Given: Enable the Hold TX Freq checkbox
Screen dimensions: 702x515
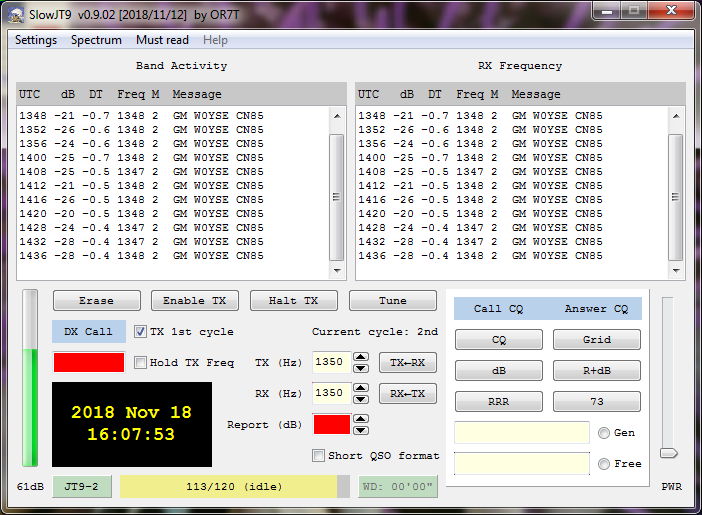Looking at the screenshot, I should click(x=140, y=362).
